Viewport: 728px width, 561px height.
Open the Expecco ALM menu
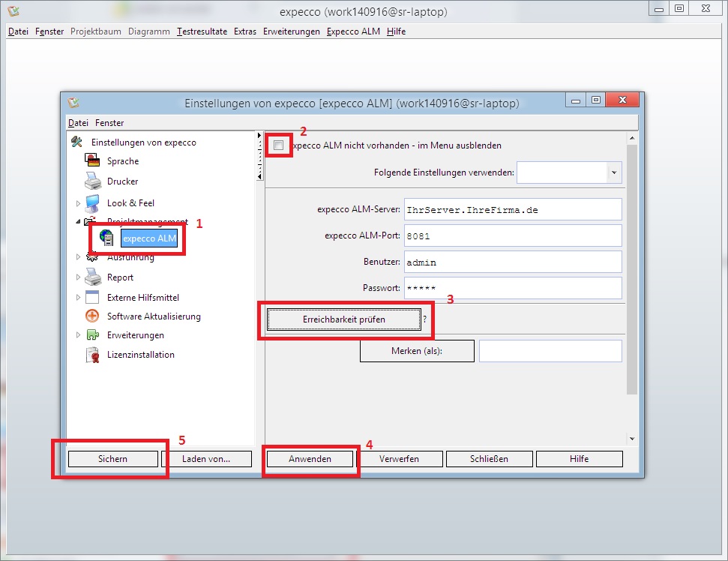click(353, 31)
